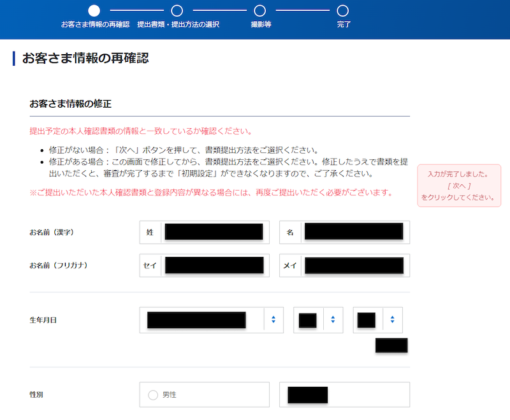Click the お客さま情報の修正 section title
Screen dimensions: 510x420
point(71,103)
